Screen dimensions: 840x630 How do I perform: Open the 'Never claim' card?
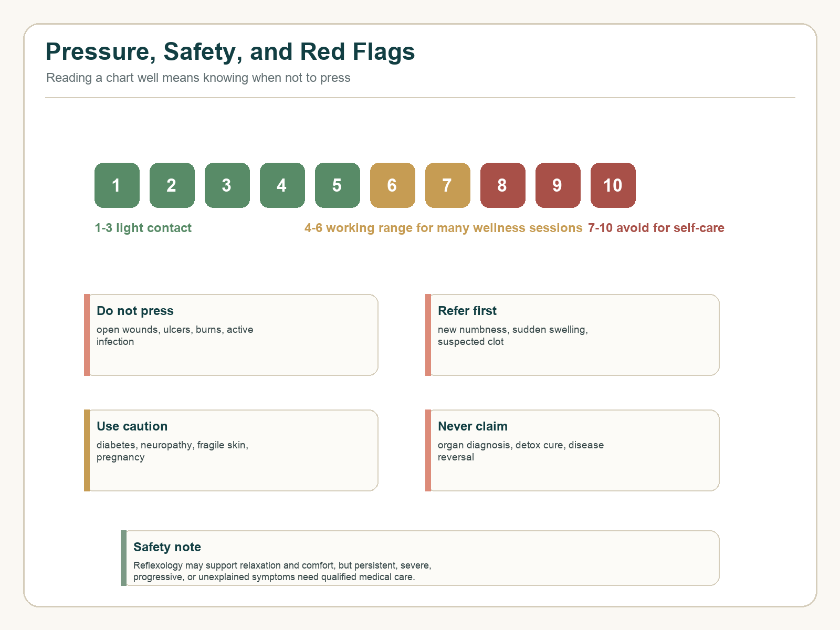pos(572,450)
